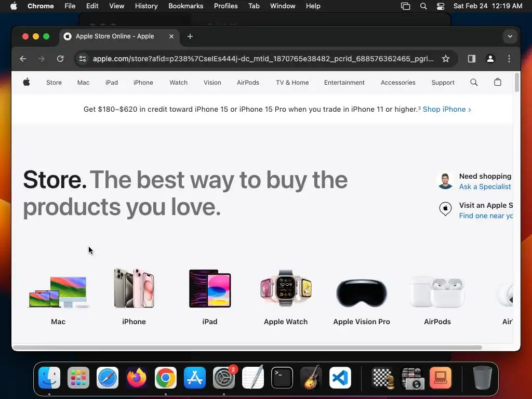View site information icon in address bar
This screenshot has width=532, height=399.
click(83, 59)
